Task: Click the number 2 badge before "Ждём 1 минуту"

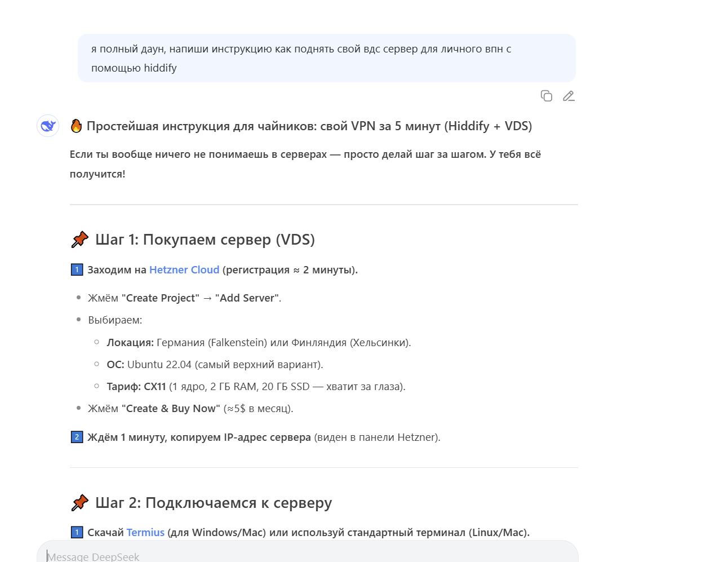Action: [x=77, y=437]
